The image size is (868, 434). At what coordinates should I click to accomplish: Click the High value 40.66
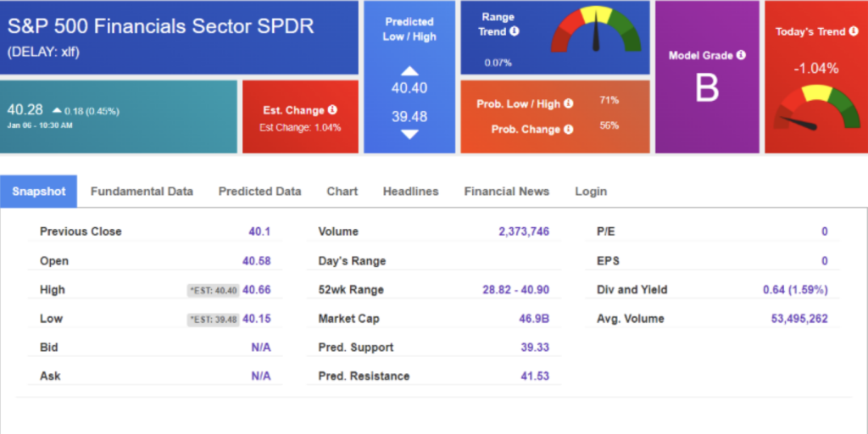point(256,290)
